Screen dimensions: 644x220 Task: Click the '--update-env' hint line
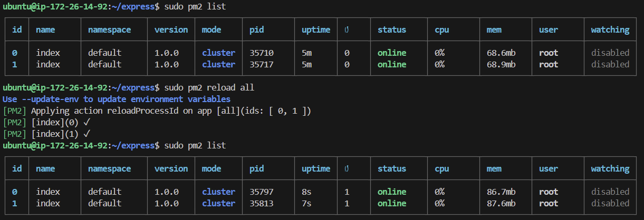(117, 99)
